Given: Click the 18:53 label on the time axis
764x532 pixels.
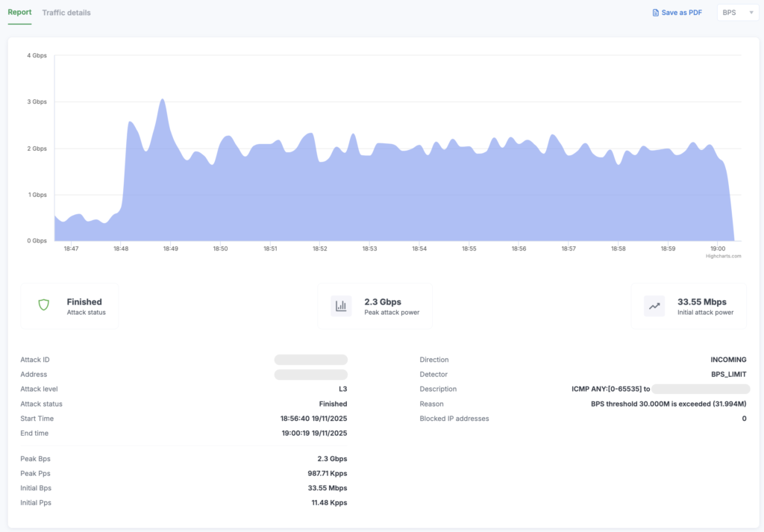Looking at the screenshot, I should [x=369, y=248].
